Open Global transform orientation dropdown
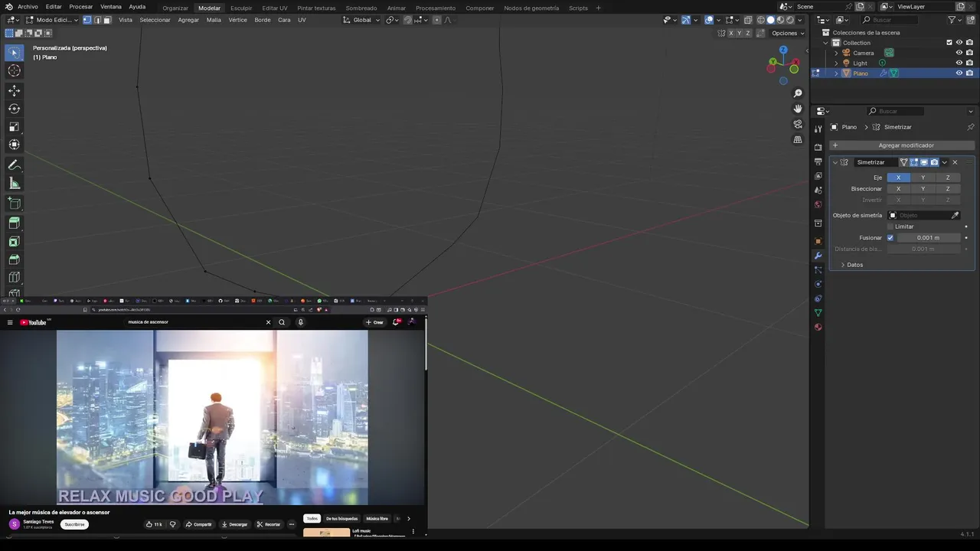The image size is (980, 551). [361, 20]
